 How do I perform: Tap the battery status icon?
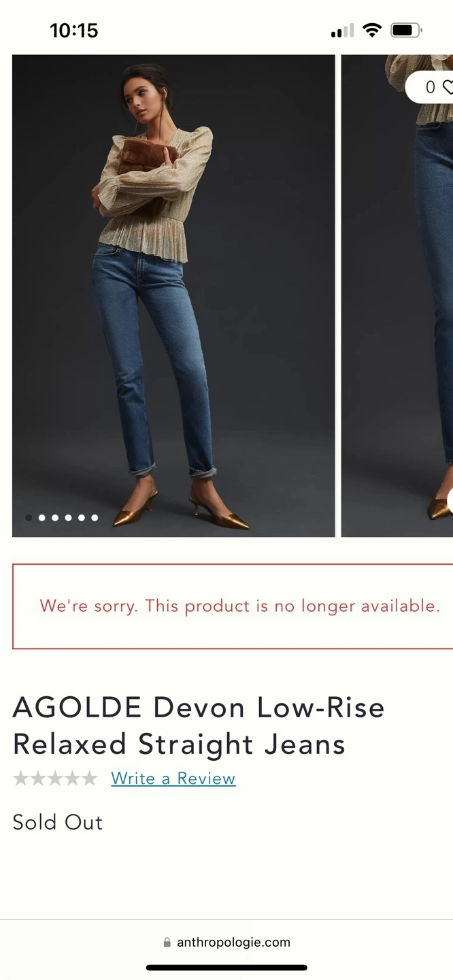(406, 30)
